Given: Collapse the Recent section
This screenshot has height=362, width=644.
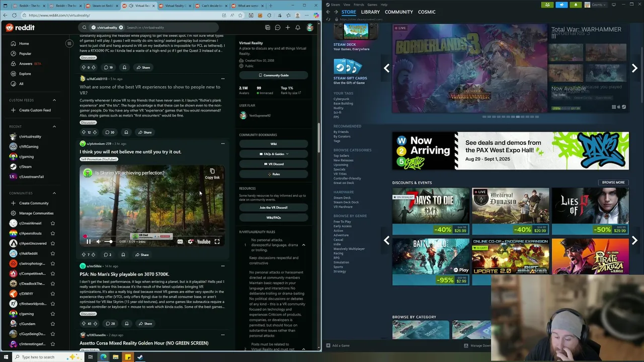Looking at the screenshot, I should click(x=54, y=127).
